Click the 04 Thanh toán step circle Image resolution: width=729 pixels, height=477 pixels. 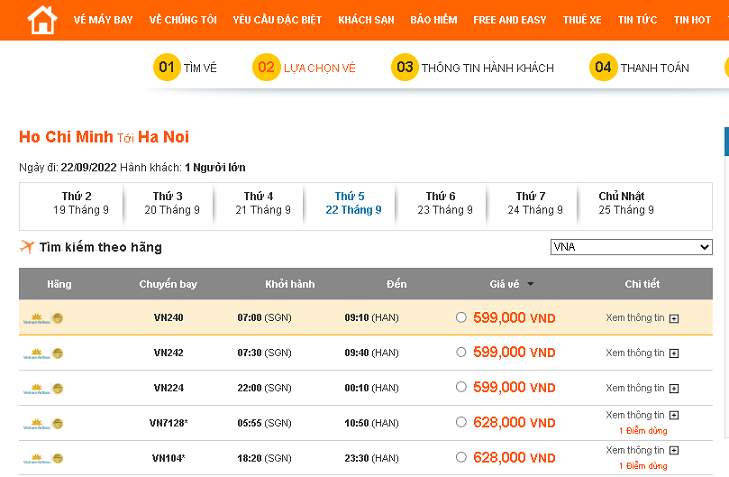point(603,67)
